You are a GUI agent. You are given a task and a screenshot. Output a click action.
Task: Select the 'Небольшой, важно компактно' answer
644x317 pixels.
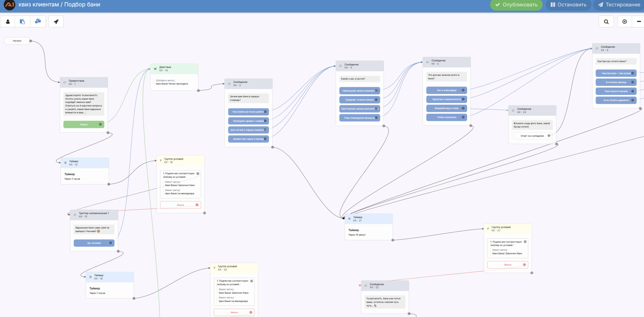[x=360, y=91]
